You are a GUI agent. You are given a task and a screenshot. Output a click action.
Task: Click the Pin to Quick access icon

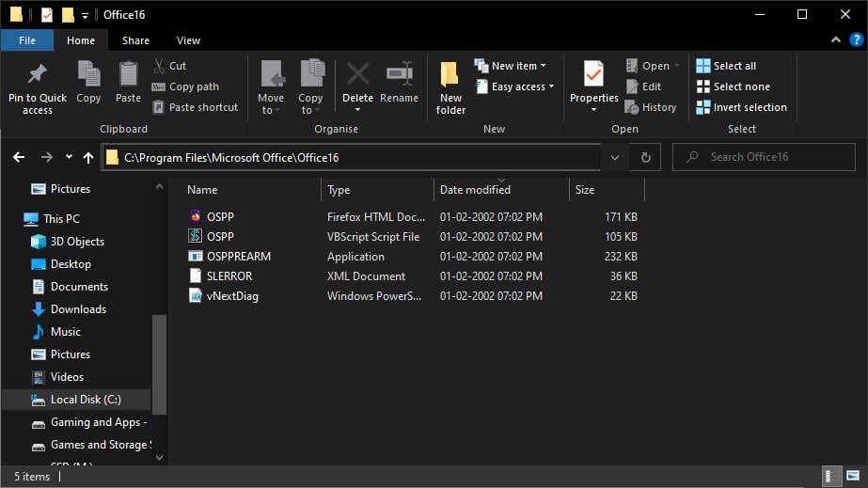[37, 74]
